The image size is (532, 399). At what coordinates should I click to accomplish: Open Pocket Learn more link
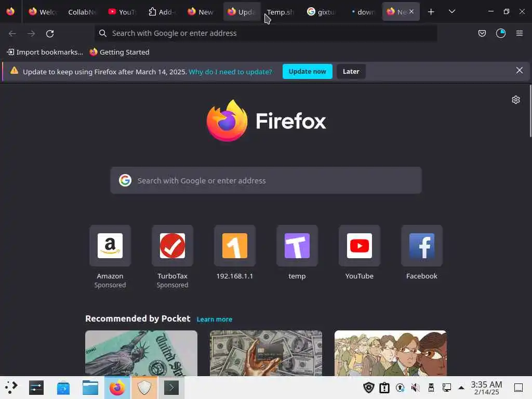click(215, 320)
